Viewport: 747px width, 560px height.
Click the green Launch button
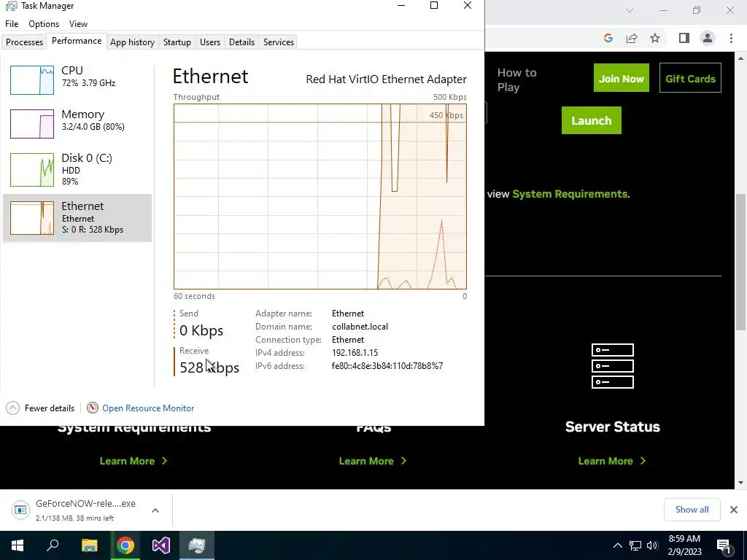pos(591,120)
